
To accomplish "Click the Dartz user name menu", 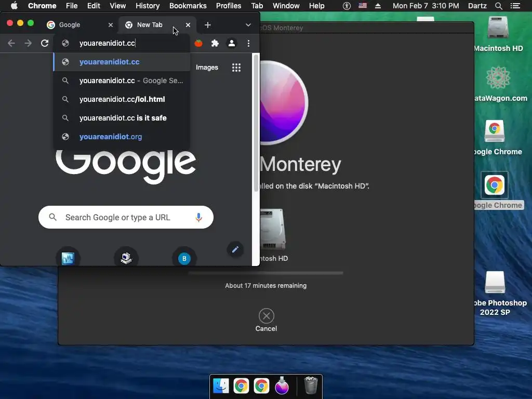I will click(x=477, y=6).
